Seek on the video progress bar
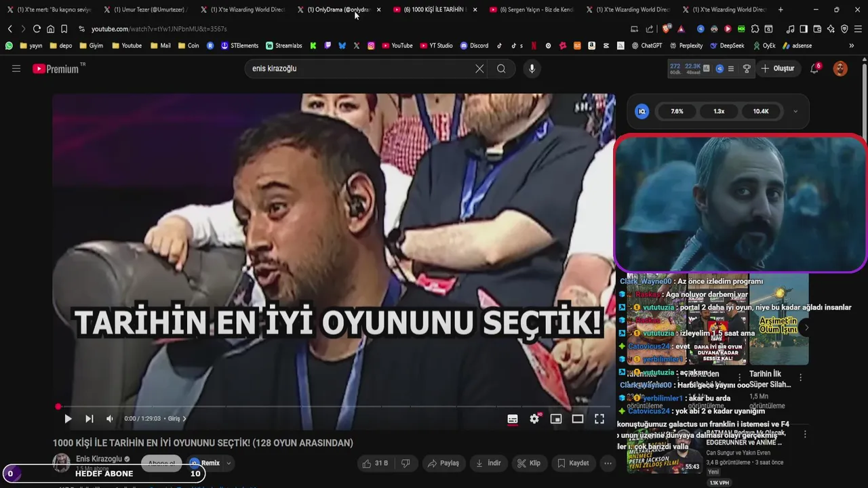This screenshot has height=488, width=868. click(334, 407)
